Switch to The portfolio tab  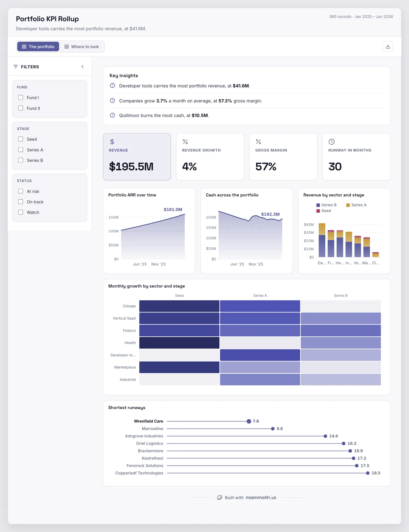(38, 46)
